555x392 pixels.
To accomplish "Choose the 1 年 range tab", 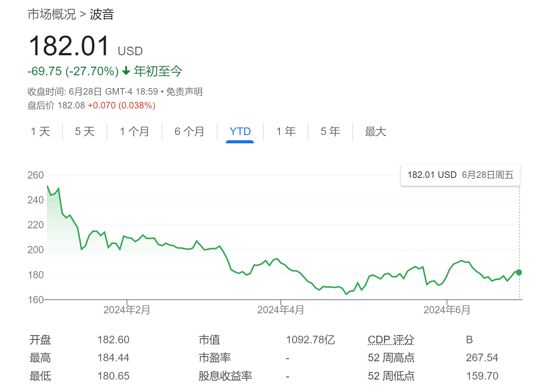I will pyautogui.click(x=286, y=132).
